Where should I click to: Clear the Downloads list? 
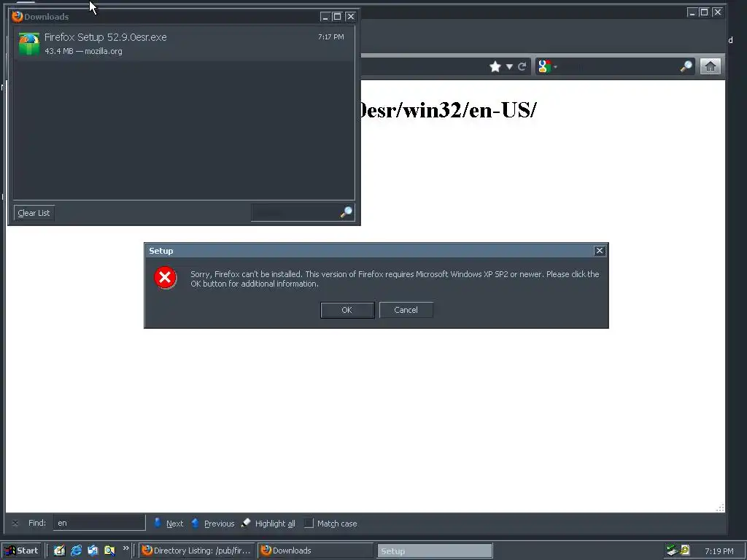[34, 213]
